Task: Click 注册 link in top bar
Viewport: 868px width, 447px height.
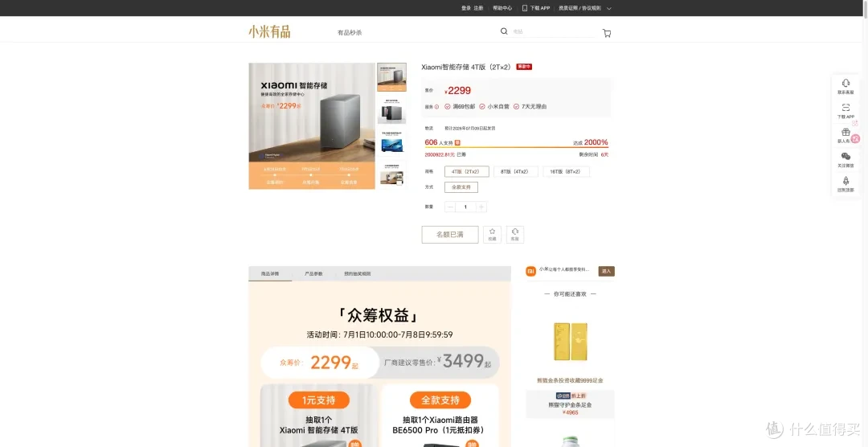Action: 478,8
